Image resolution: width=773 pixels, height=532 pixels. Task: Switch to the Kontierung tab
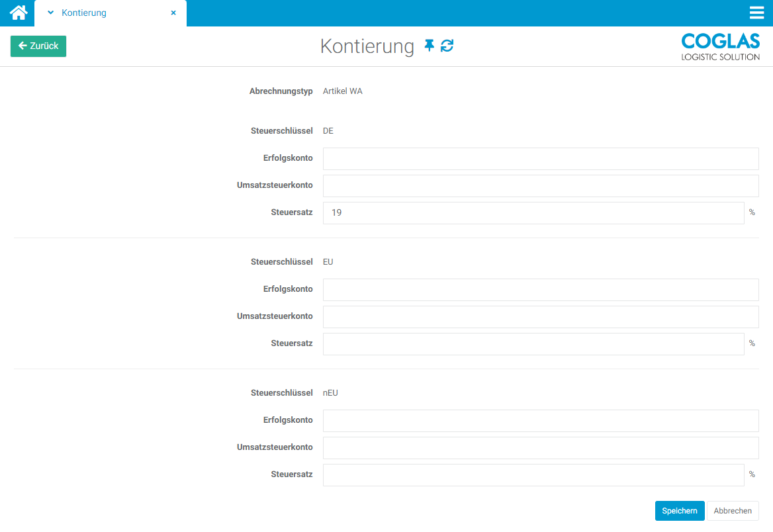click(84, 13)
